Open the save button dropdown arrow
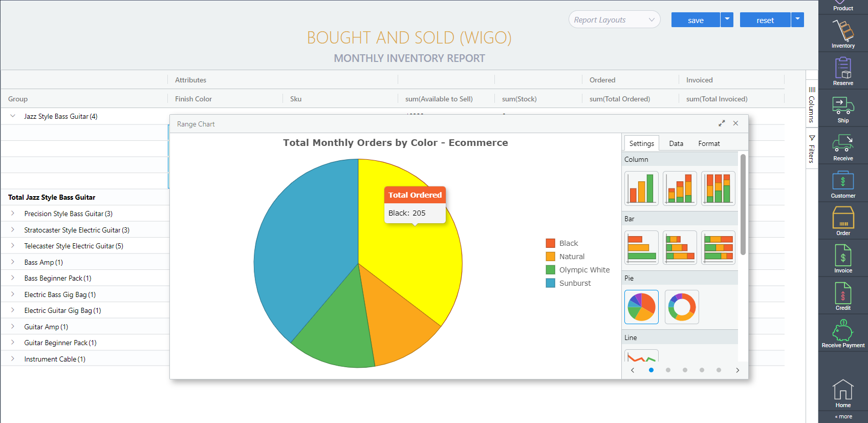This screenshot has width=868, height=423. [x=727, y=20]
